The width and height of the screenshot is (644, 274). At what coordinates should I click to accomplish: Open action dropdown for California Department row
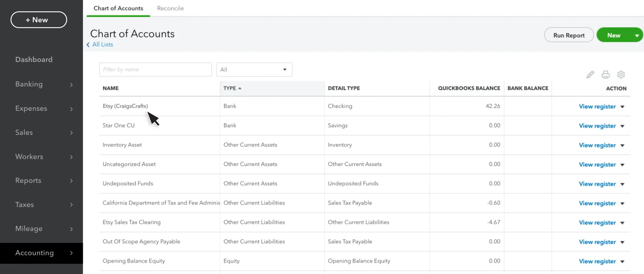622,203
